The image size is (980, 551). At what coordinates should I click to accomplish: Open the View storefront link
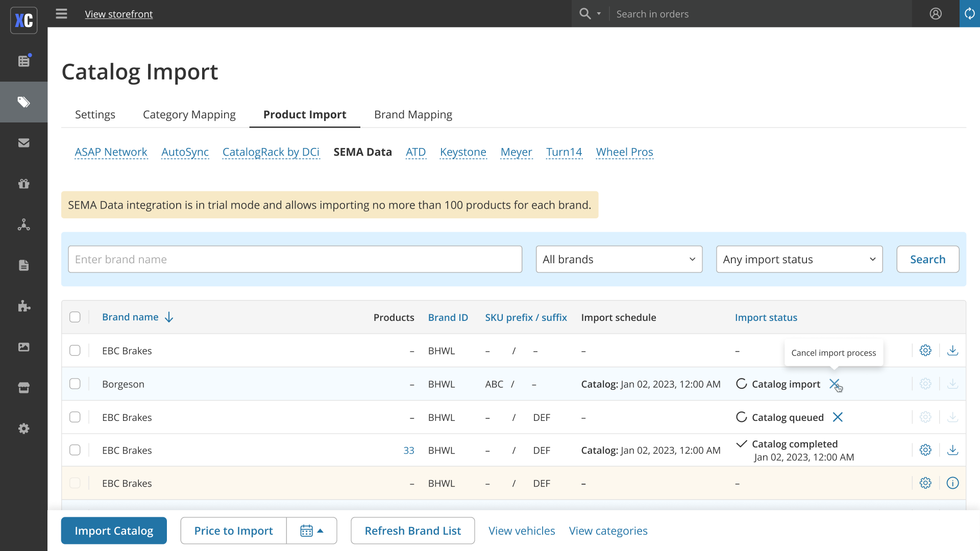tap(119, 14)
